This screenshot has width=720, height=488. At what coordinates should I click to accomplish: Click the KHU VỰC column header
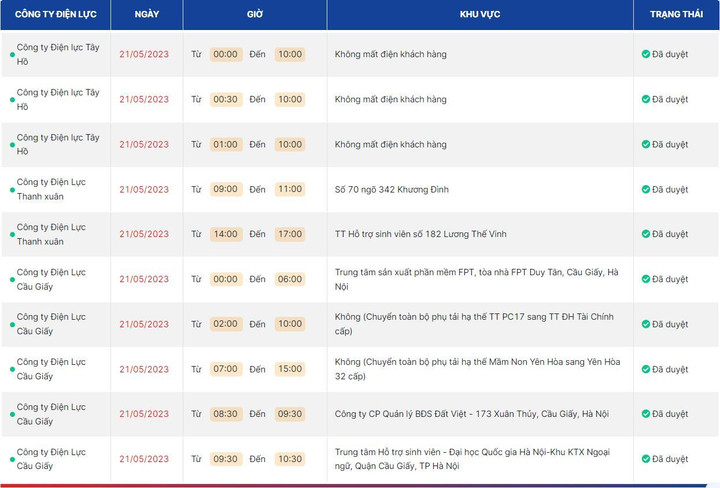(480, 15)
